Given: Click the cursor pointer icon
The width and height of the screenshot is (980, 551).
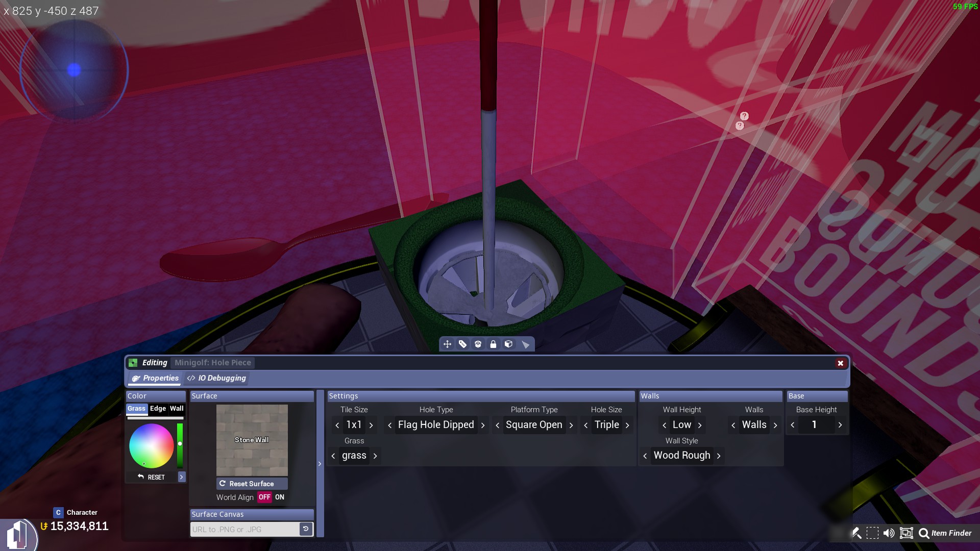Looking at the screenshot, I should pyautogui.click(x=525, y=344).
